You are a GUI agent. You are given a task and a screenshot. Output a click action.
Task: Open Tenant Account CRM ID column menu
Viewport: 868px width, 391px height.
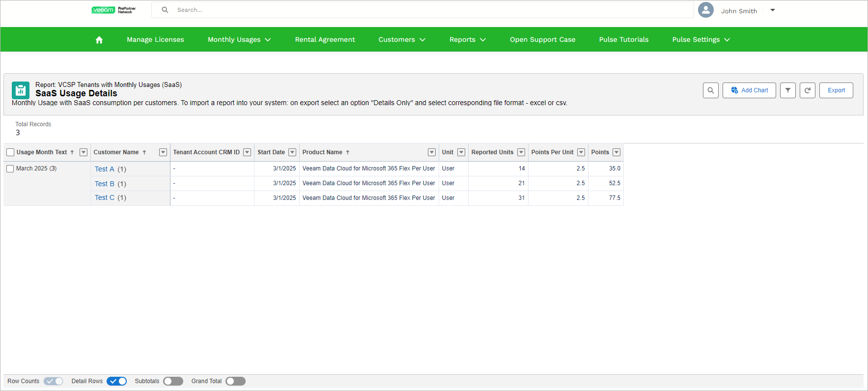[x=247, y=152]
